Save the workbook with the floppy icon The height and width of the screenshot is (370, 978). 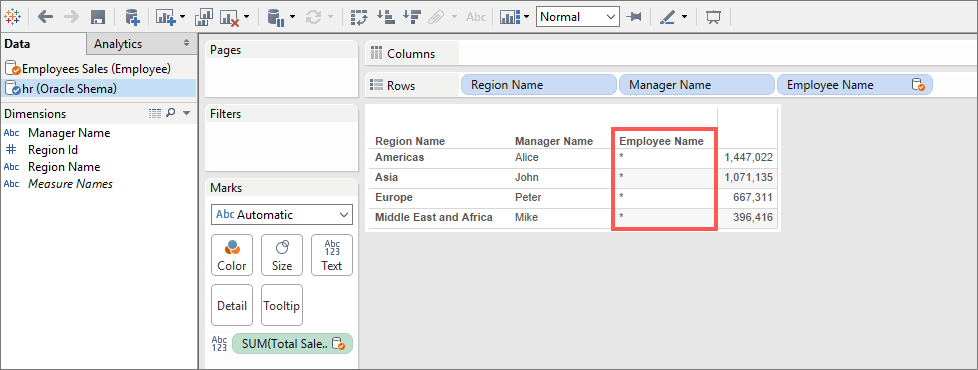(x=98, y=17)
